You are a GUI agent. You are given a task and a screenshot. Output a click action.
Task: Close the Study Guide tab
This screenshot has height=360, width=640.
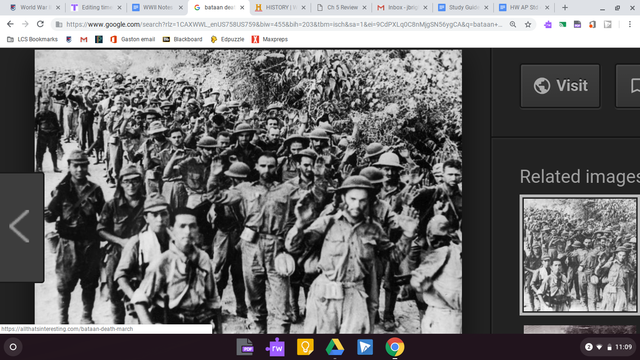point(486,7)
